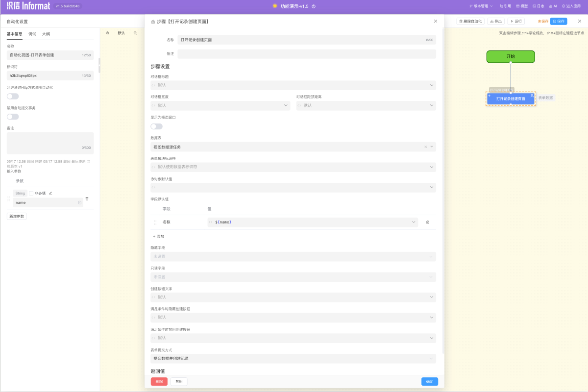
Task: Click the help icon next to 功能演示-v1.5
Action: click(314, 6)
